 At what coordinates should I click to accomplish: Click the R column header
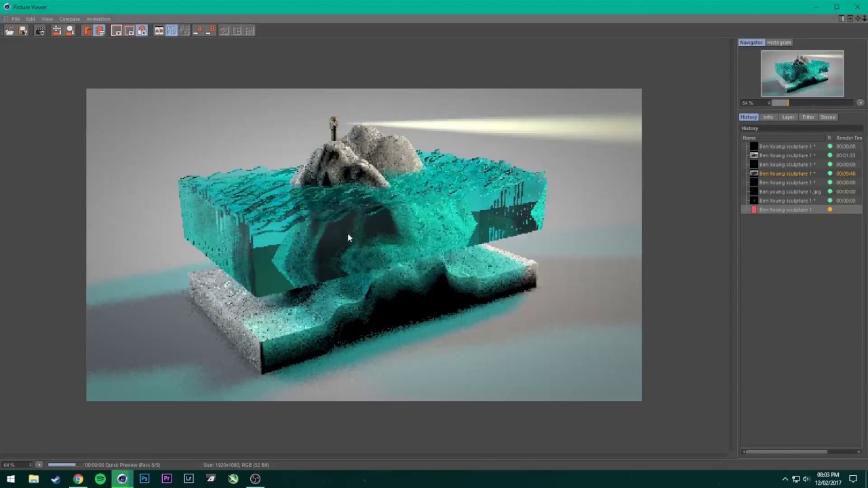(829, 138)
